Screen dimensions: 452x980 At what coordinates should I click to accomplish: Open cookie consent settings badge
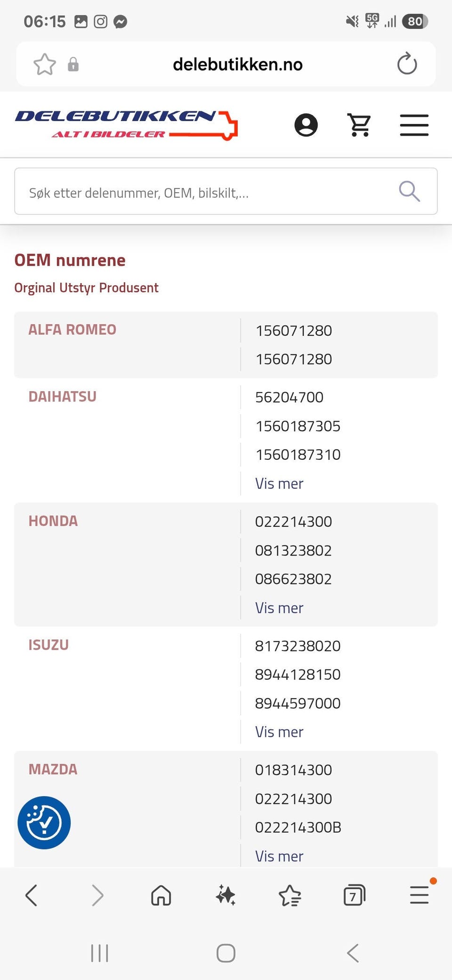44,823
